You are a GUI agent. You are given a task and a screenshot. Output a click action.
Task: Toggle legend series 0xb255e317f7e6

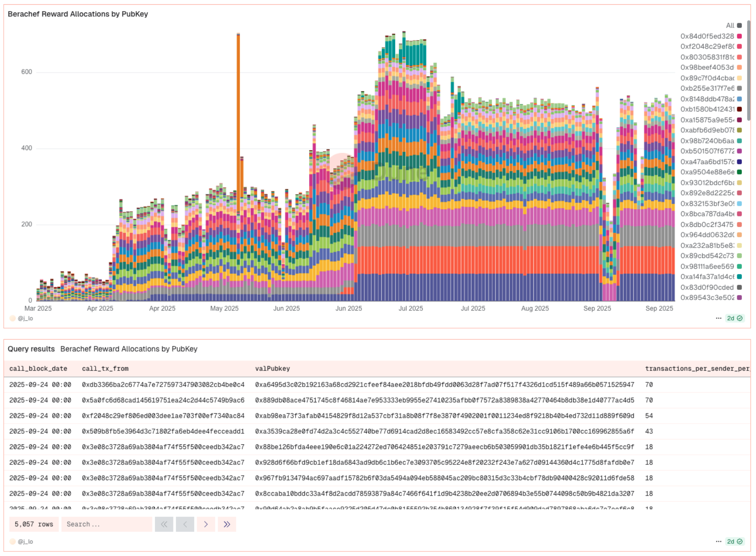coord(707,88)
